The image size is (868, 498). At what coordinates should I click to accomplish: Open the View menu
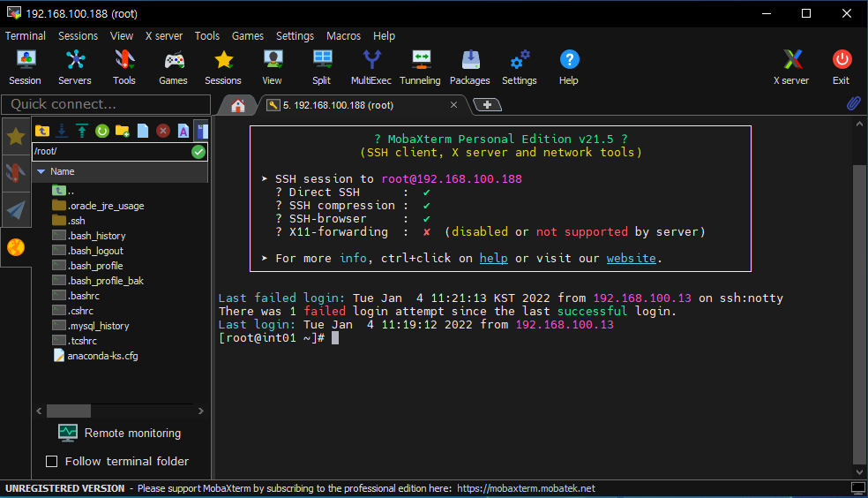[122, 36]
